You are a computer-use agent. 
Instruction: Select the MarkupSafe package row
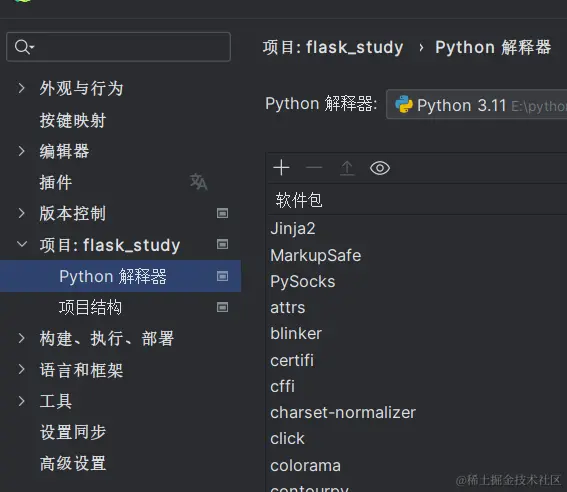(418, 255)
